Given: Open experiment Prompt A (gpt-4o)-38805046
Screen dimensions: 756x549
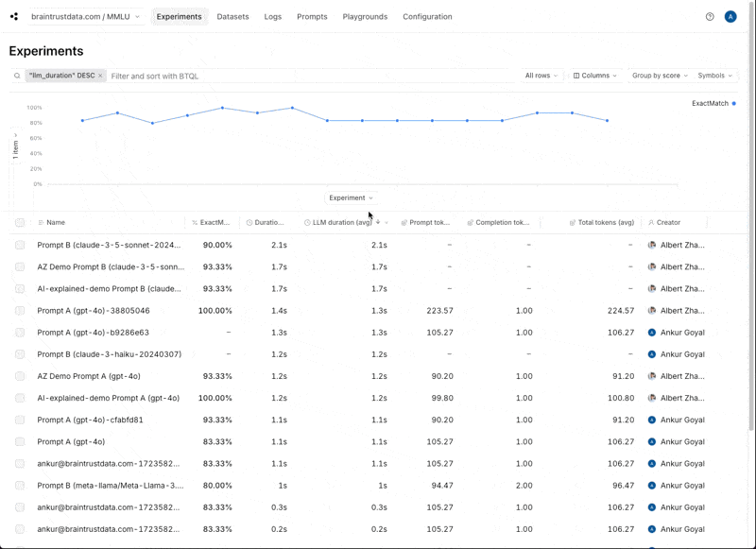Looking at the screenshot, I should click(94, 311).
